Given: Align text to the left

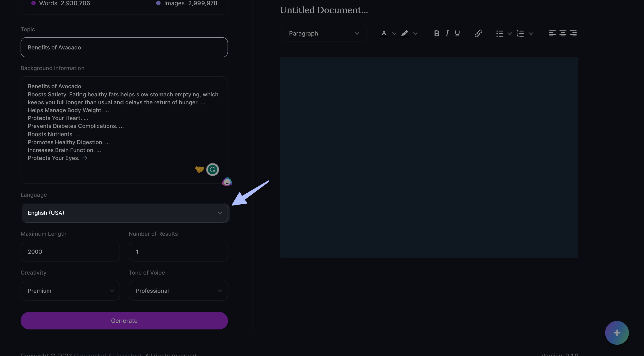Looking at the screenshot, I should (x=552, y=33).
